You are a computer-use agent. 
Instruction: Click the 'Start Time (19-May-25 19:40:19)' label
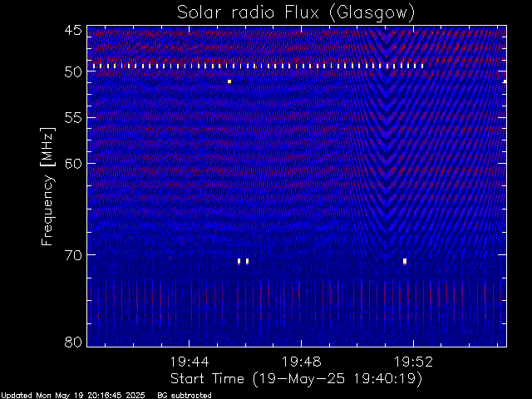point(296,379)
